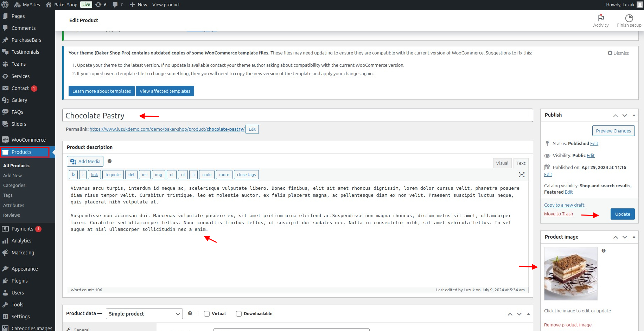644x331 pixels.
Task: Open the Simple product type dropdown
Action: 144,314
